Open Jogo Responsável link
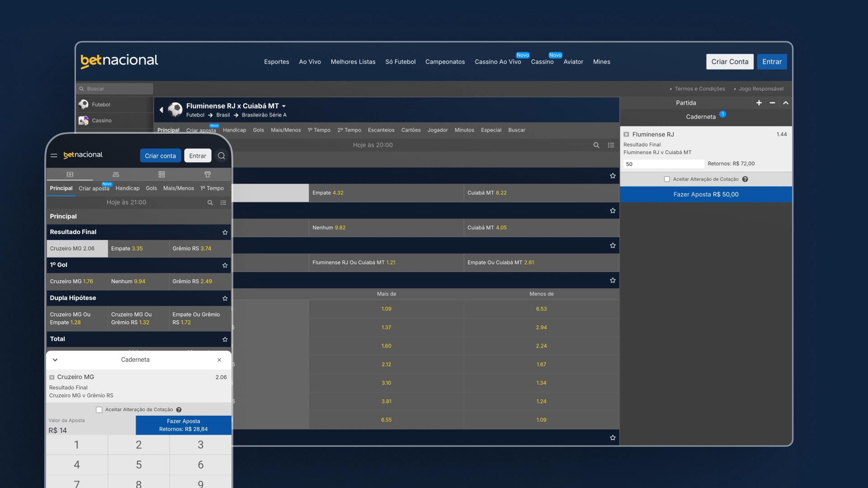 (x=761, y=89)
